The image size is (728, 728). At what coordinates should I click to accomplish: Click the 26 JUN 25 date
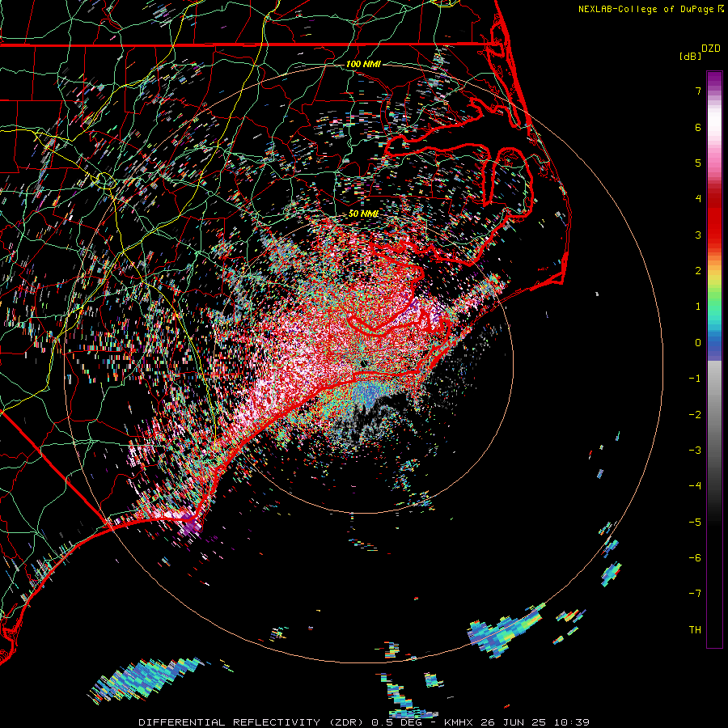[x=514, y=722]
